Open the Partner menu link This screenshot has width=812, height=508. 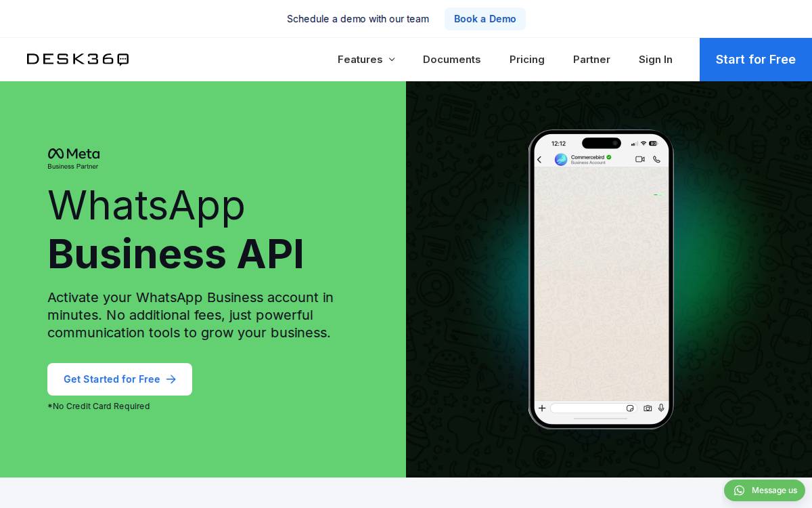tap(591, 60)
